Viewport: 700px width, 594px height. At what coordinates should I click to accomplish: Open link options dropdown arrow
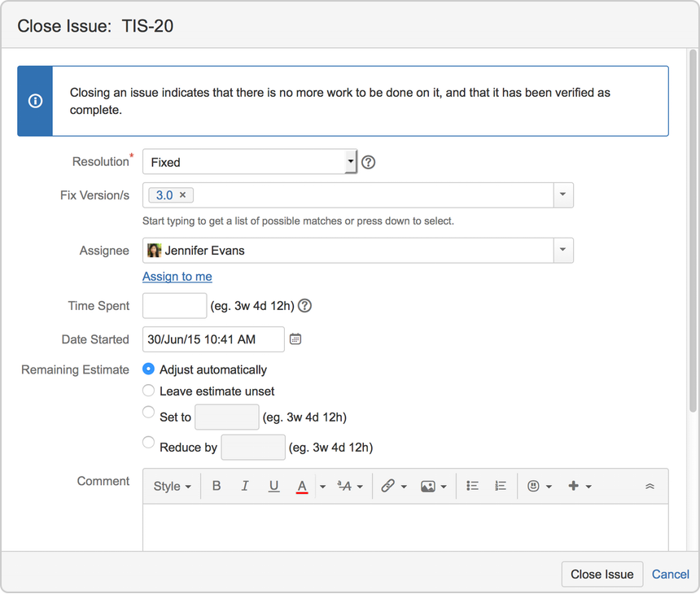coord(404,487)
